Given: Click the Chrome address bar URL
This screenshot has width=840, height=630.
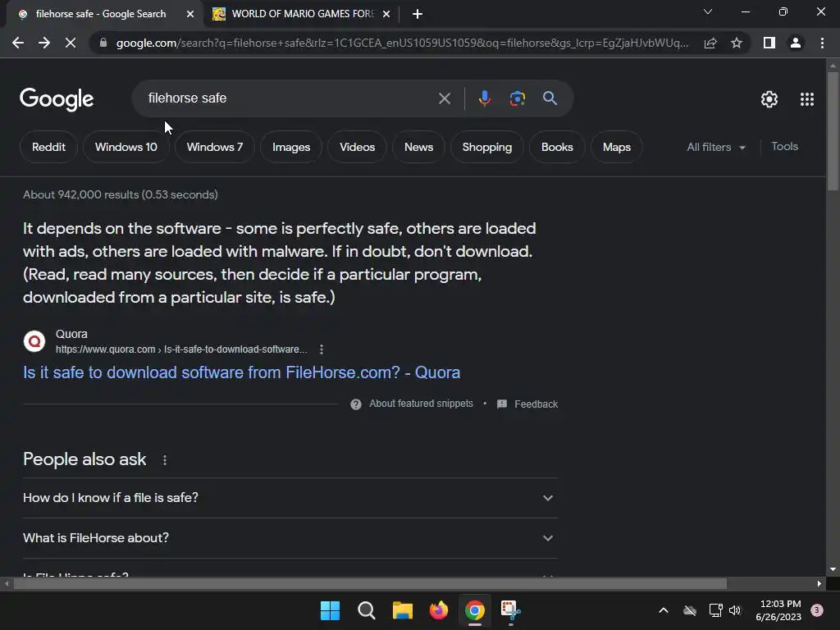Looking at the screenshot, I should 402,43.
